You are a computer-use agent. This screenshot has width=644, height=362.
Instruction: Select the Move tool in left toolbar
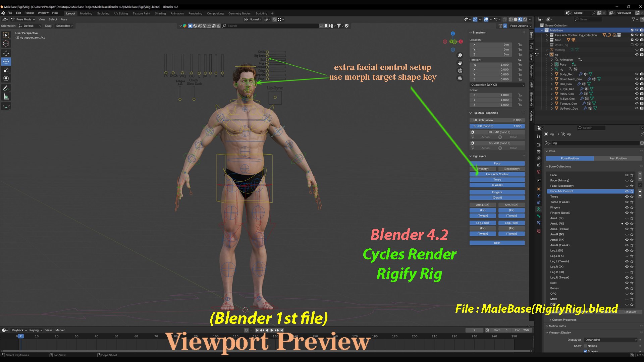pyautogui.click(x=6, y=53)
